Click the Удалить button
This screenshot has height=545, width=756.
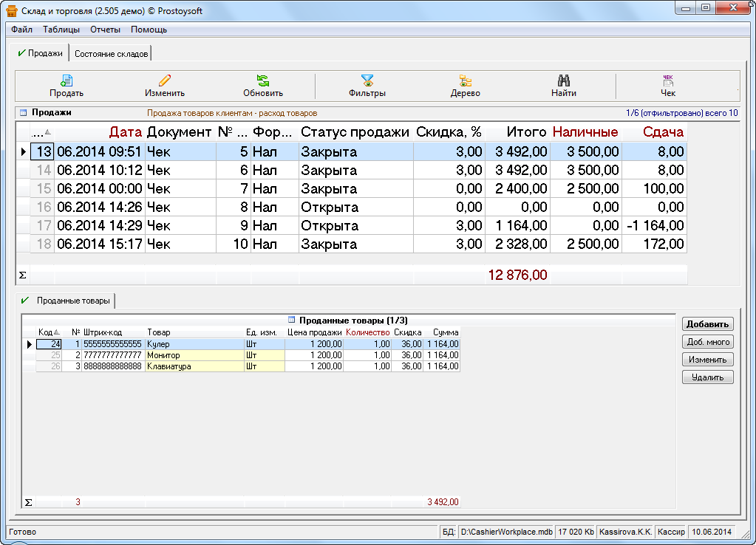point(707,377)
